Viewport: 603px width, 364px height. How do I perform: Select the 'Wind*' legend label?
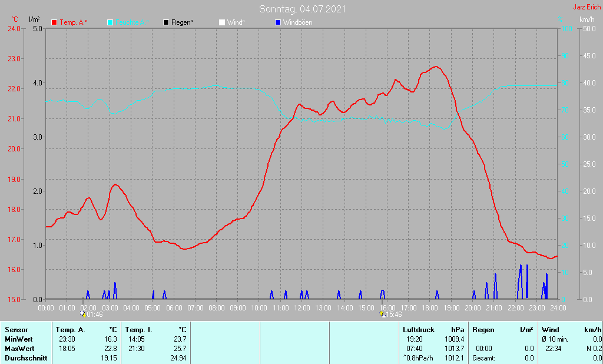pyautogui.click(x=236, y=22)
